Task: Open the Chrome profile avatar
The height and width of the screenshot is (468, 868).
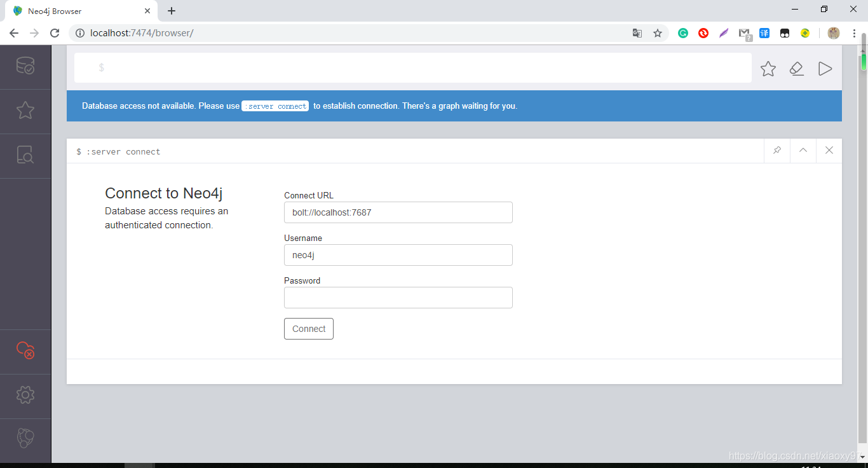Action: coord(834,33)
